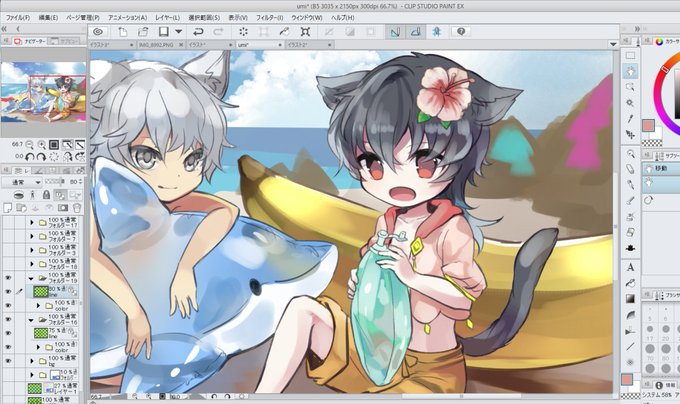Viewport: 680px width, 404px height.
Task: Rotate canvas left in the Navigator
Action: click(30, 157)
